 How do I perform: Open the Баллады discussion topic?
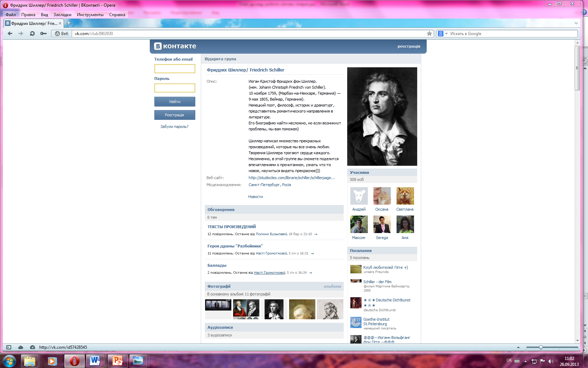[x=217, y=265]
